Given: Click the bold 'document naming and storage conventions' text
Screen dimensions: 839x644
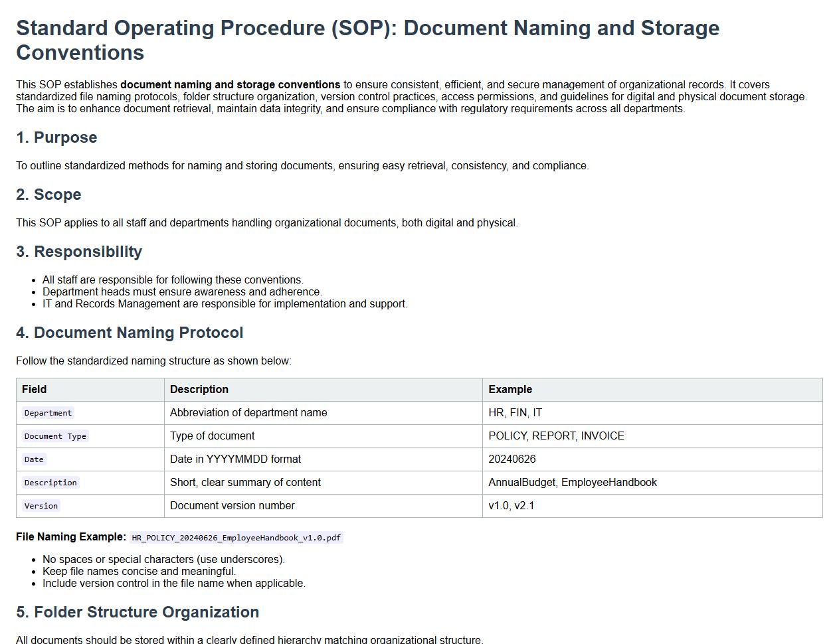Looking at the screenshot, I should coord(230,85).
